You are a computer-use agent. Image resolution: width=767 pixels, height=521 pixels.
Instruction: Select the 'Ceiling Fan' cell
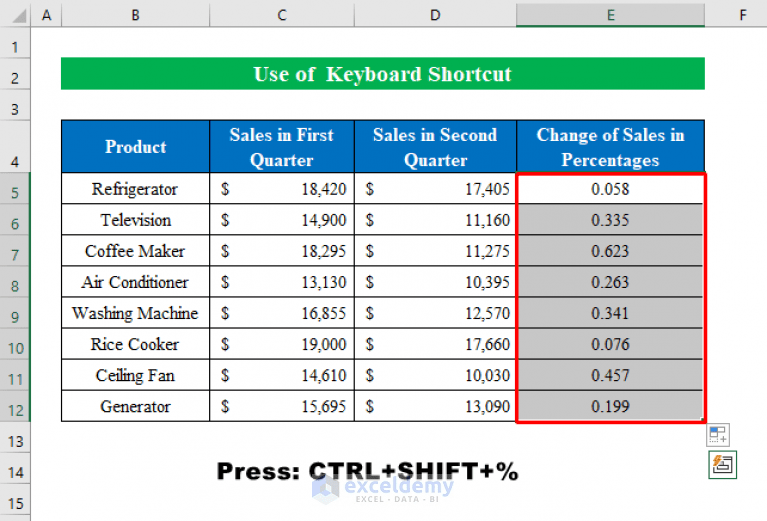tap(135, 375)
